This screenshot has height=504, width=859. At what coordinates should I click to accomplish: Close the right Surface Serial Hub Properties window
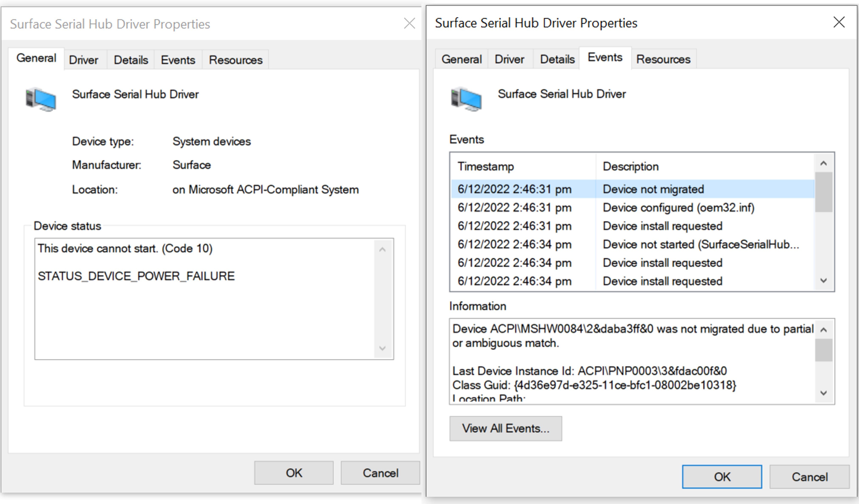point(839,22)
